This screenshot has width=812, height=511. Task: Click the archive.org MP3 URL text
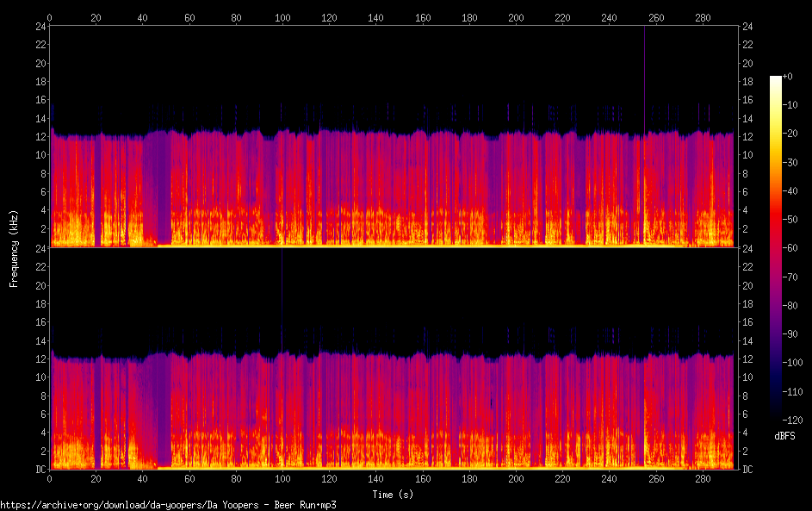click(168, 505)
